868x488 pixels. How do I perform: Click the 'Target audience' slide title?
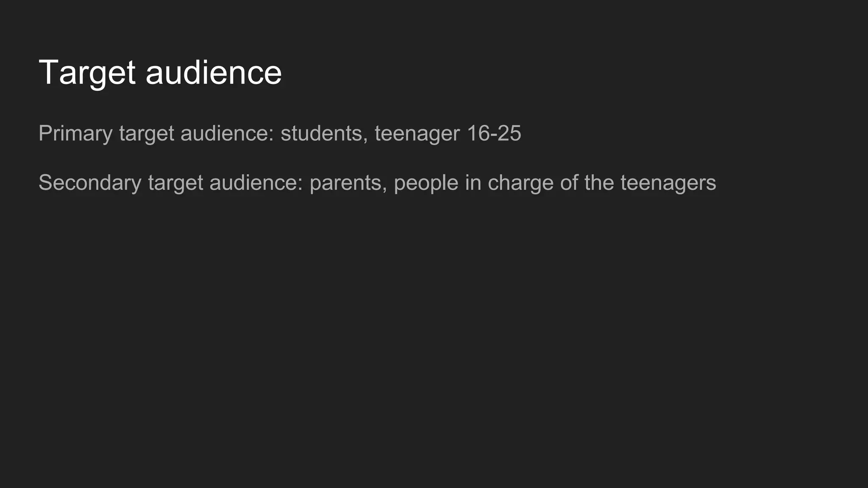(x=160, y=73)
